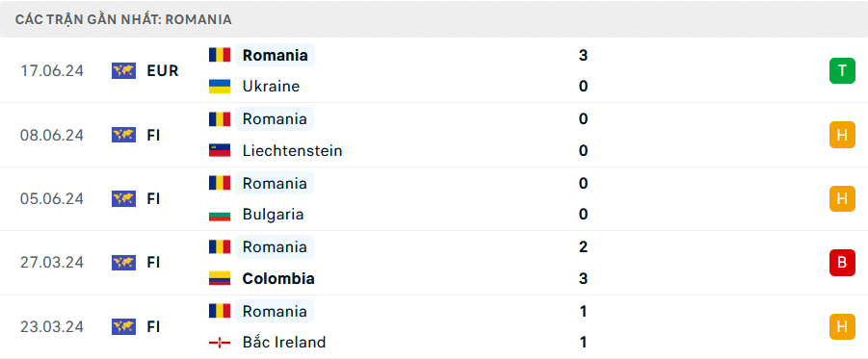Click the Liechtenstein flag icon

[220, 150]
